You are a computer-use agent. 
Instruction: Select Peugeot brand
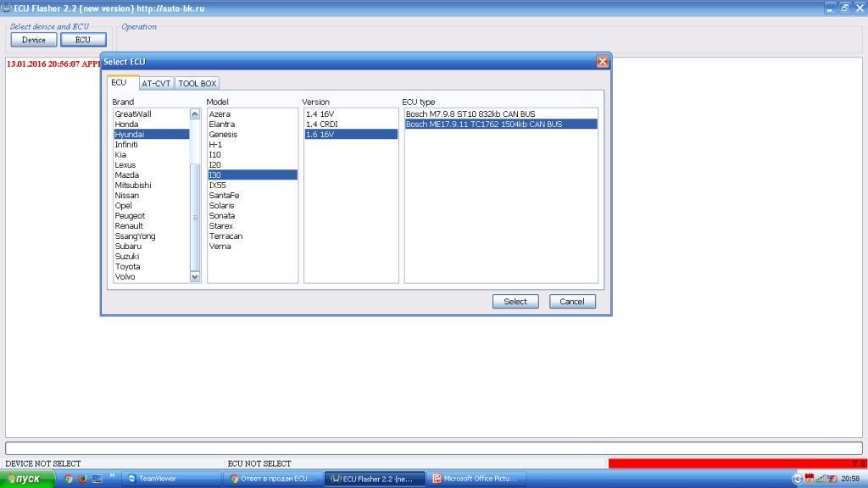[151, 216]
